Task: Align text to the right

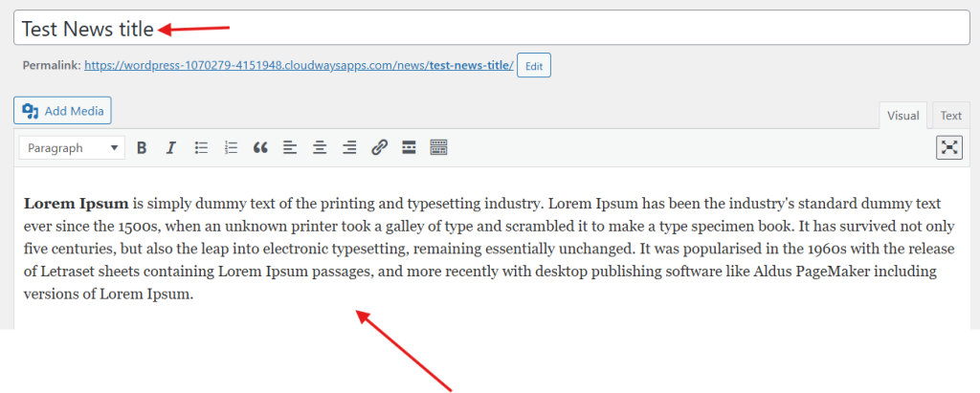Action: click(349, 147)
